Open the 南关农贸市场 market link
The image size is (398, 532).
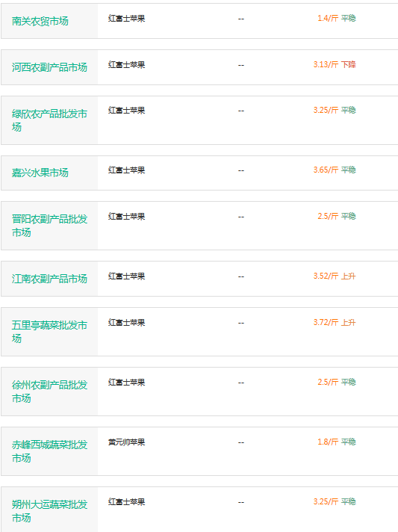tap(40, 21)
